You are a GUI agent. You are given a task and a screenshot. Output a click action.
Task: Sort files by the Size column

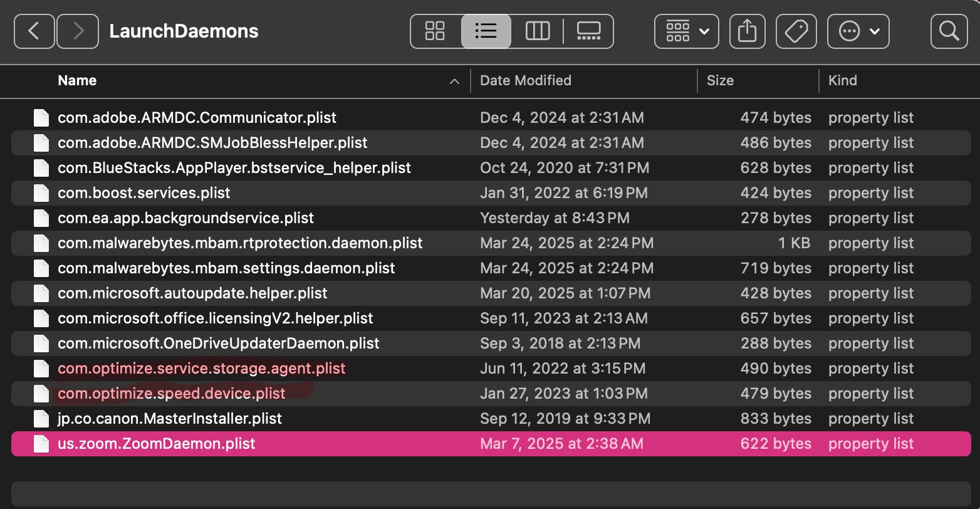click(720, 80)
